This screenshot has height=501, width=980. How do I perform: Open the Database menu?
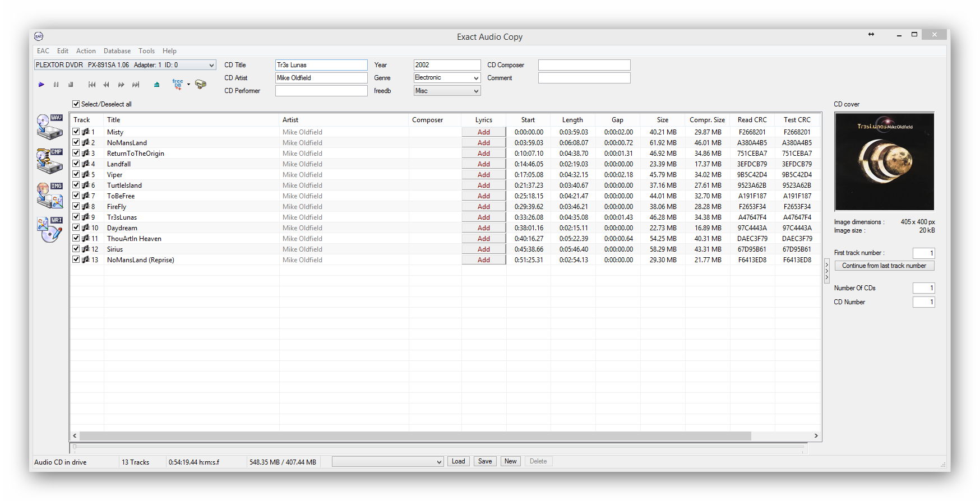click(117, 51)
